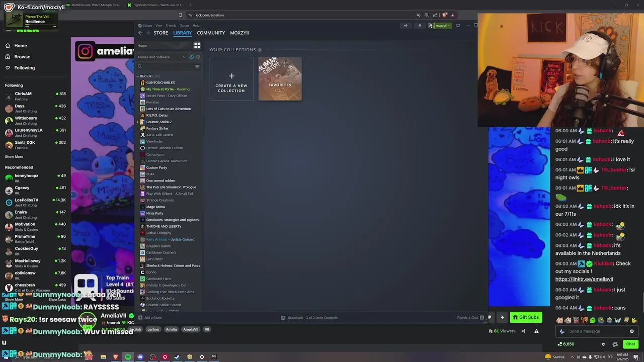Click the green frog emote in quick emotes

(592, 320)
